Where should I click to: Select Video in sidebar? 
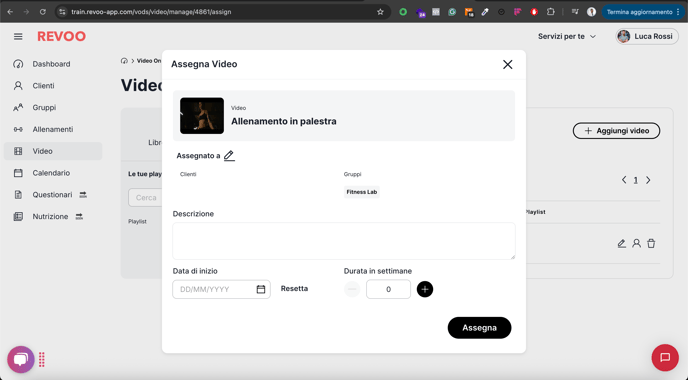[x=53, y=151]
